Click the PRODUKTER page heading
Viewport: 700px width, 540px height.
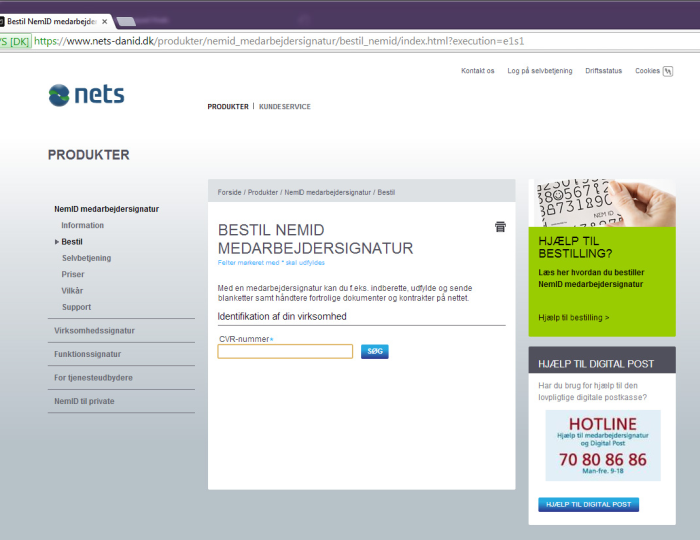tap(88, 155)
